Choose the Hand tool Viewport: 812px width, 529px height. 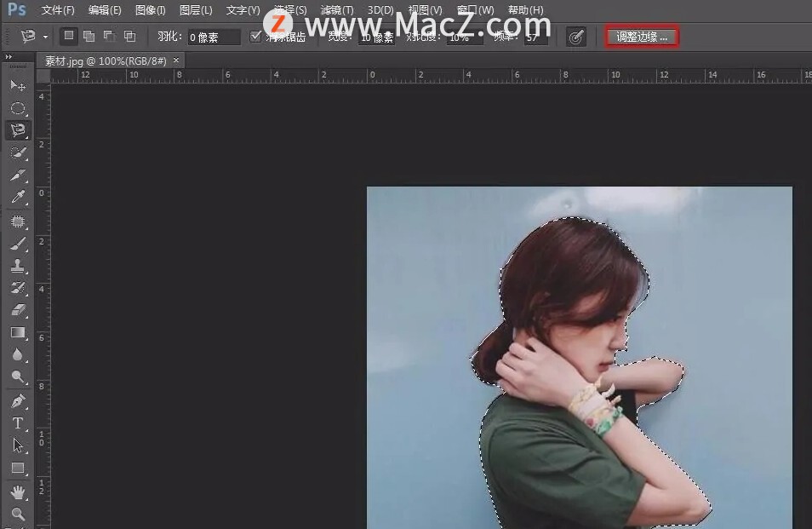click(17, 492)
